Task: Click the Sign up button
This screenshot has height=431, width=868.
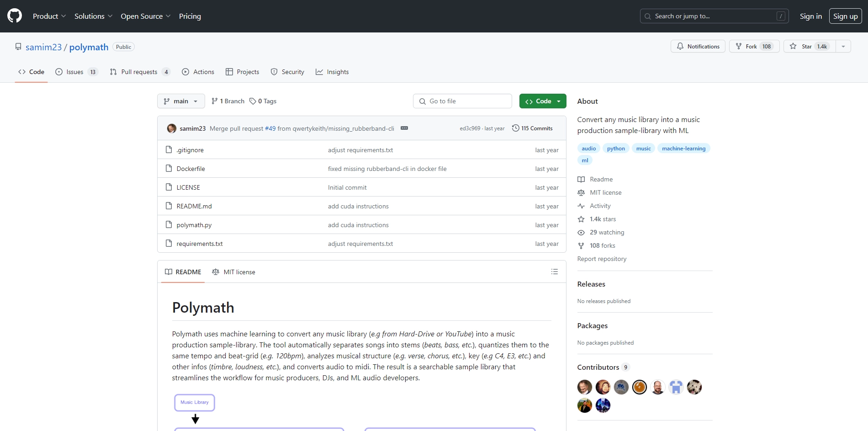Action: point(846,16)
